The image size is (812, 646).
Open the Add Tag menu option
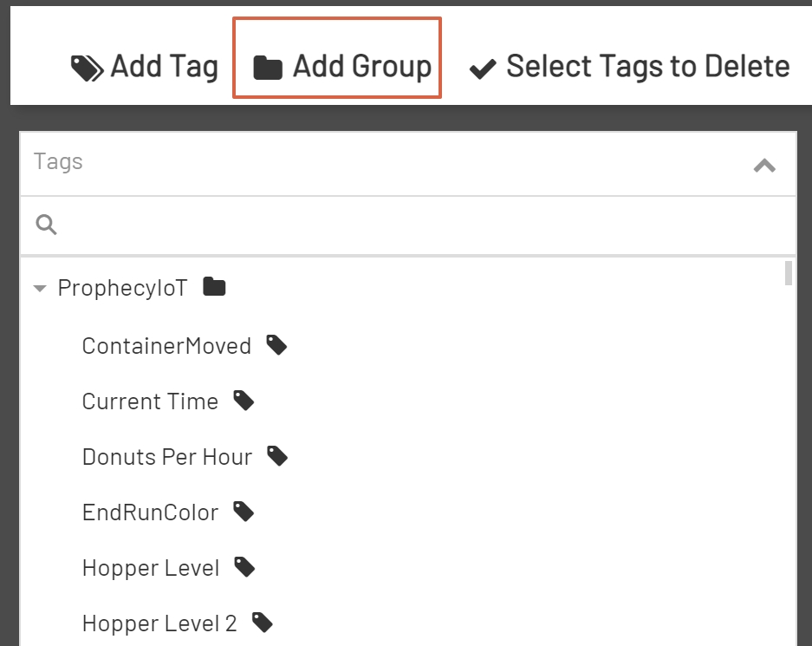pyautogui.click(x=161, y=66)
